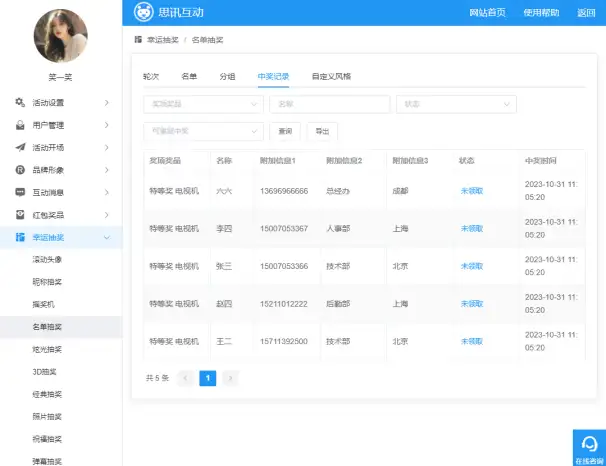Click the 人事部 cell
The width and height of the screenshot is (606, 466).
(x=338, y=228)
